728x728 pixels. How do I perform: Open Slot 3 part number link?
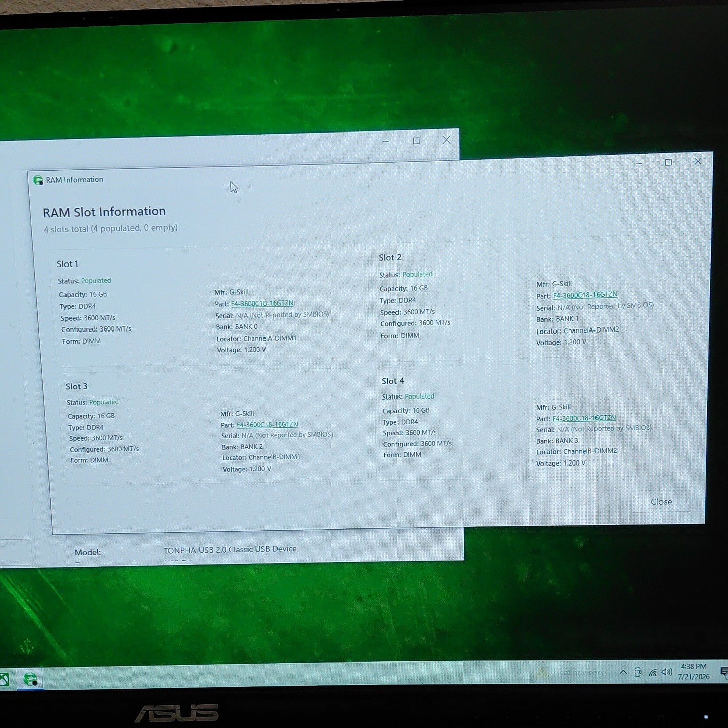[267, 425]
